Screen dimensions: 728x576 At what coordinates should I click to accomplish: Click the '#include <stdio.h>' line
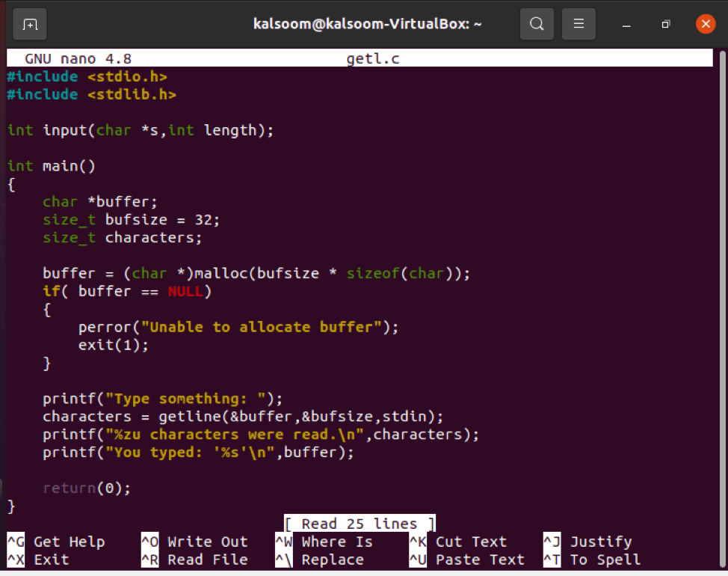[86, 76]
